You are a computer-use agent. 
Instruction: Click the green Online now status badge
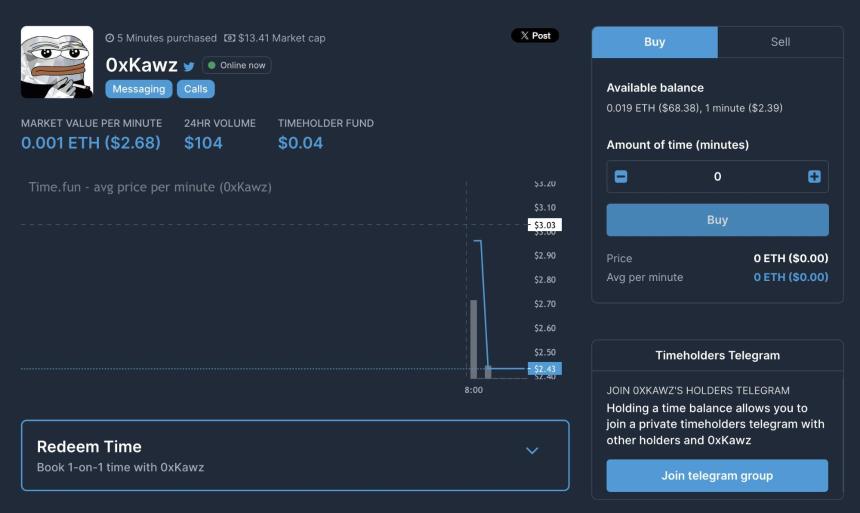[x=237, y=65]
